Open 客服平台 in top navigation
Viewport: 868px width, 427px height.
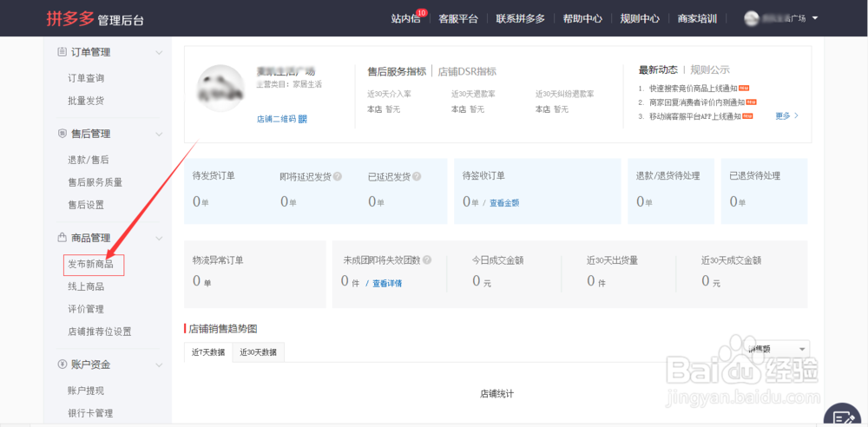pos(457,18)
